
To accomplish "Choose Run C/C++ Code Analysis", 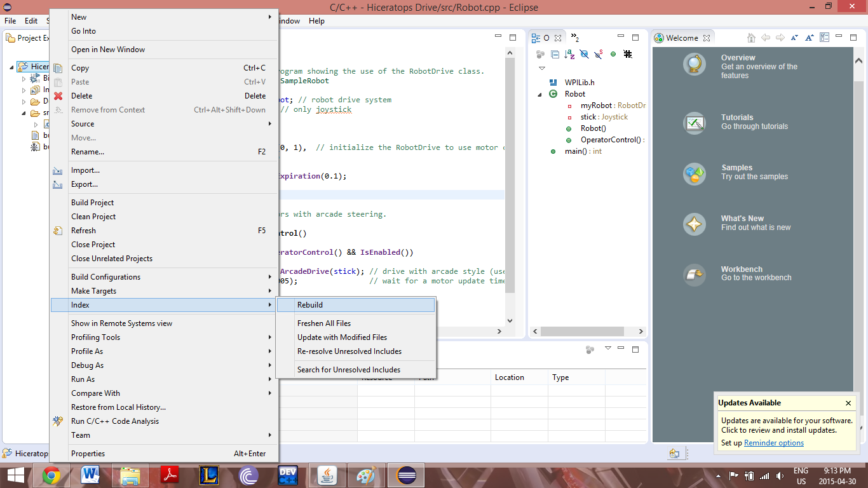I will [164, 421].
